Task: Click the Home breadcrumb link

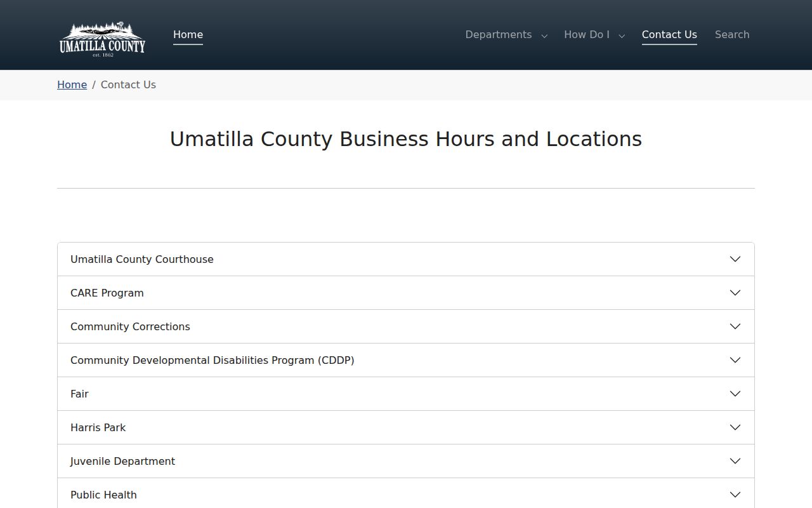Action: tap(72, 84)
